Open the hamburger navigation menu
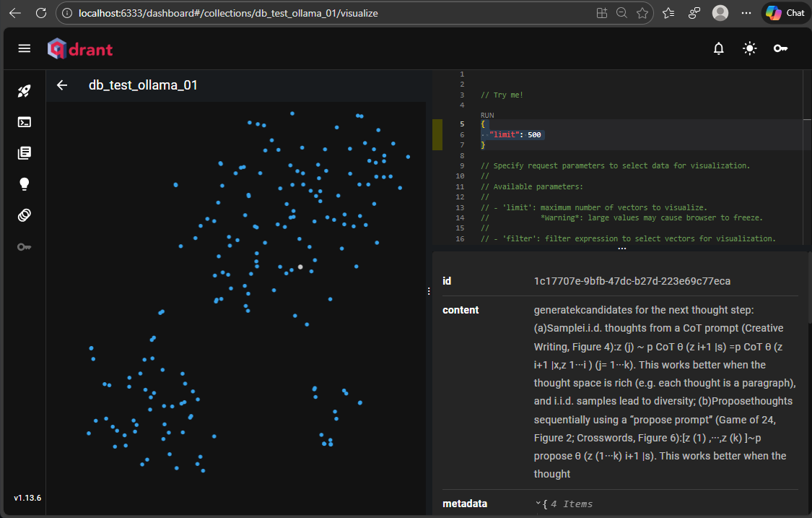The height and width of the screenshot is (518, 812). pyautogui.click(x=25, y=48)
